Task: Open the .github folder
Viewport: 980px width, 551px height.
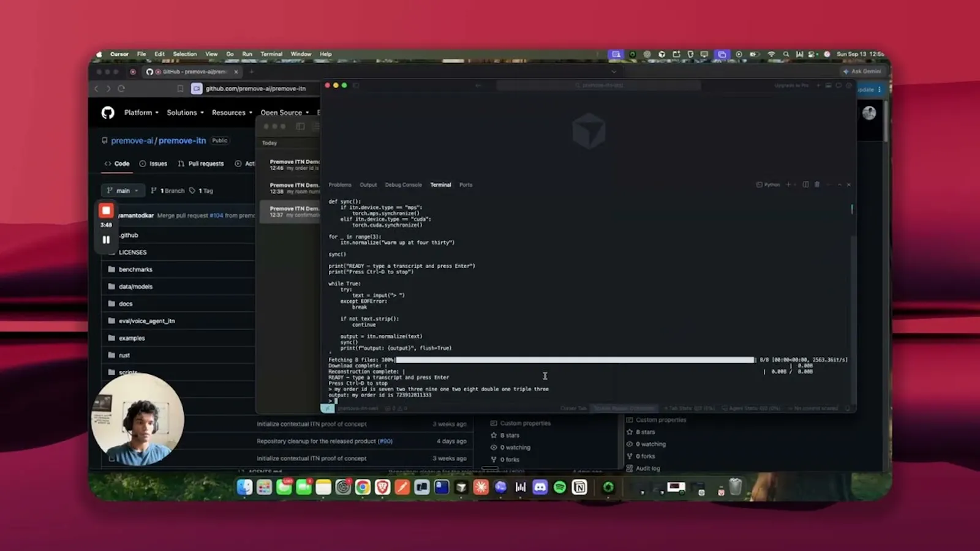Action: point(129,235)
